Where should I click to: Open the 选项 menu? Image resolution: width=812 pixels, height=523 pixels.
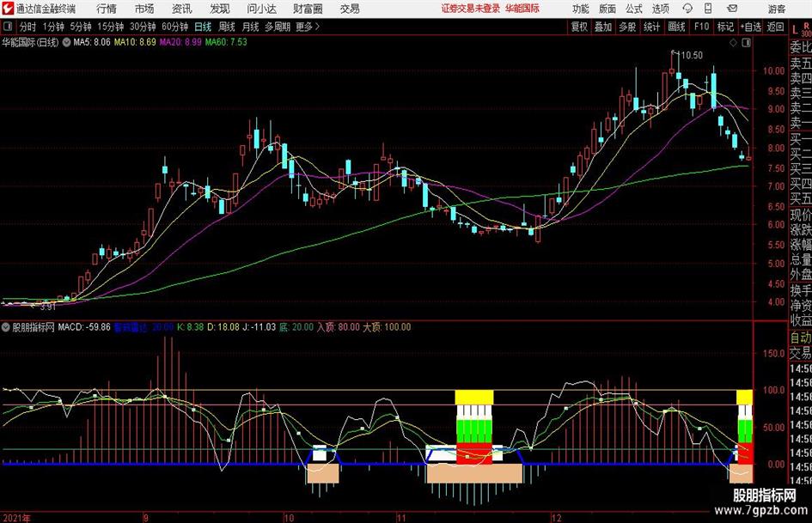pos(661,9)
